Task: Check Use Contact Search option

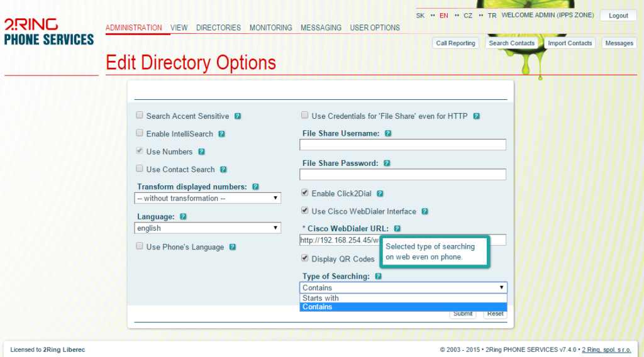Action: click(140, 168)
